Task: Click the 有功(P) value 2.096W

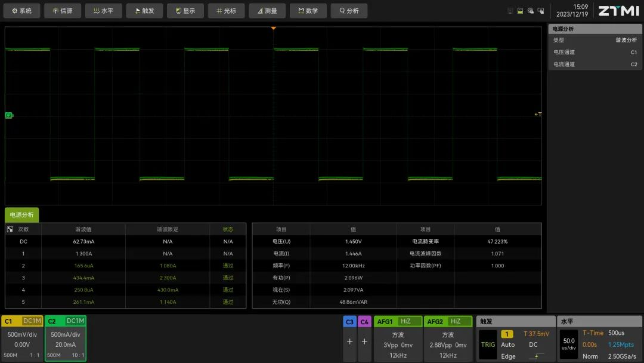Action: click(x=353, y=278)
